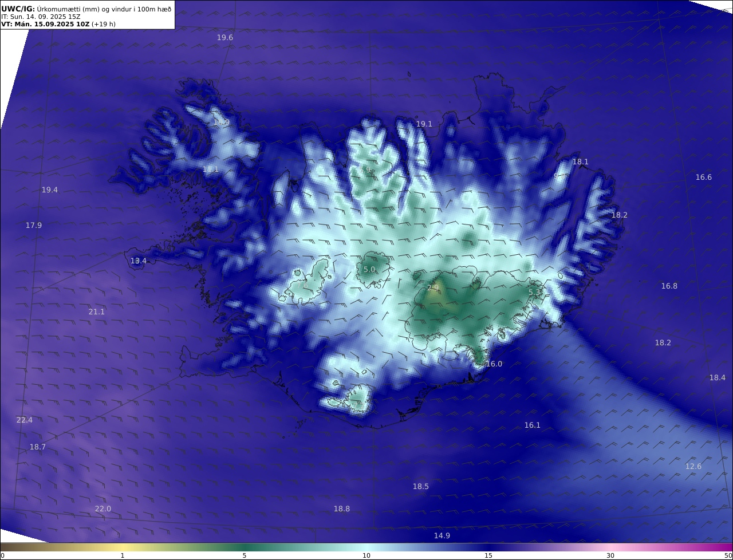Click the colorbar tick labeled 0
This screenshot has height=560, width=733.
pos(2,555)
